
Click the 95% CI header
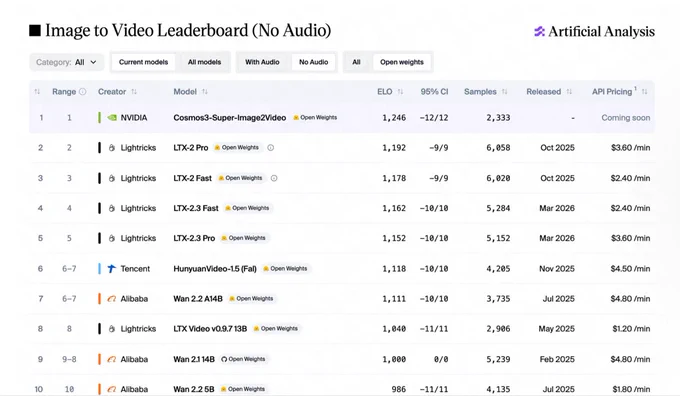pos(434,92)
